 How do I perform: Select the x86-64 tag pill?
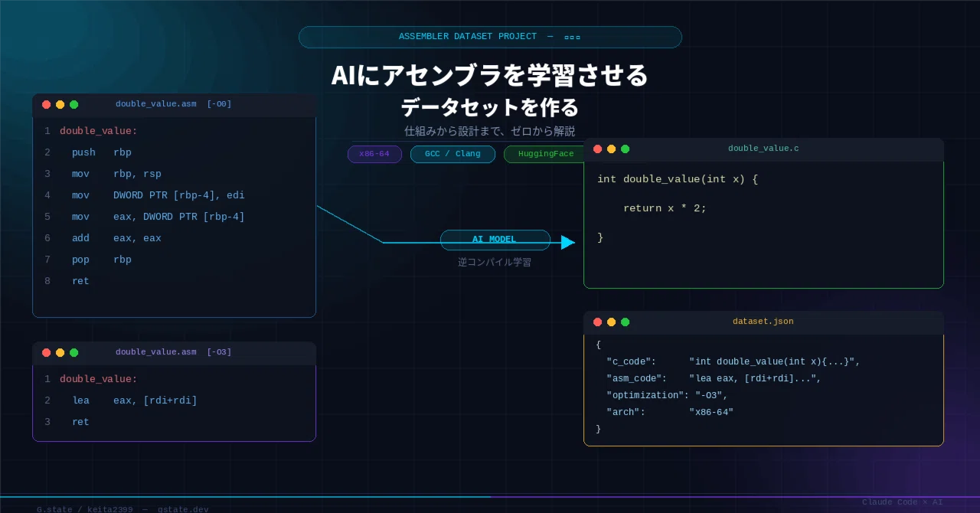pyautogui.click(x=374, y=154)
